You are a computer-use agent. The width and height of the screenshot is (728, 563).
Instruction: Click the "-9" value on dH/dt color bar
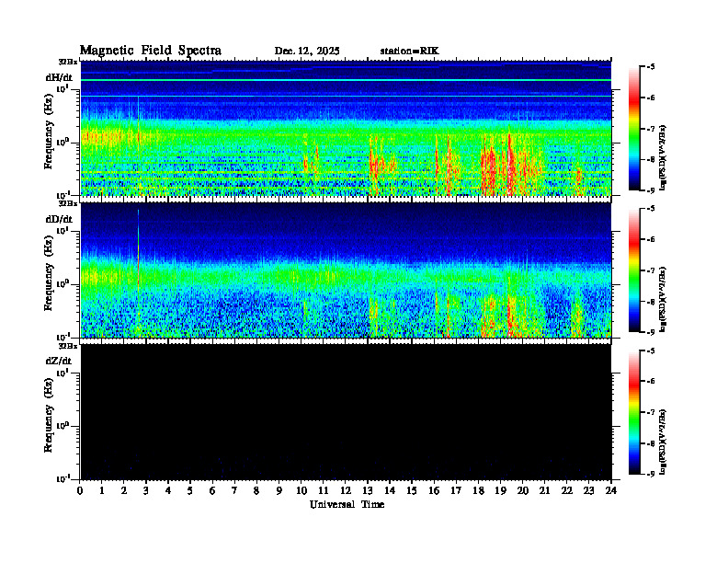(x=651, y=190)
